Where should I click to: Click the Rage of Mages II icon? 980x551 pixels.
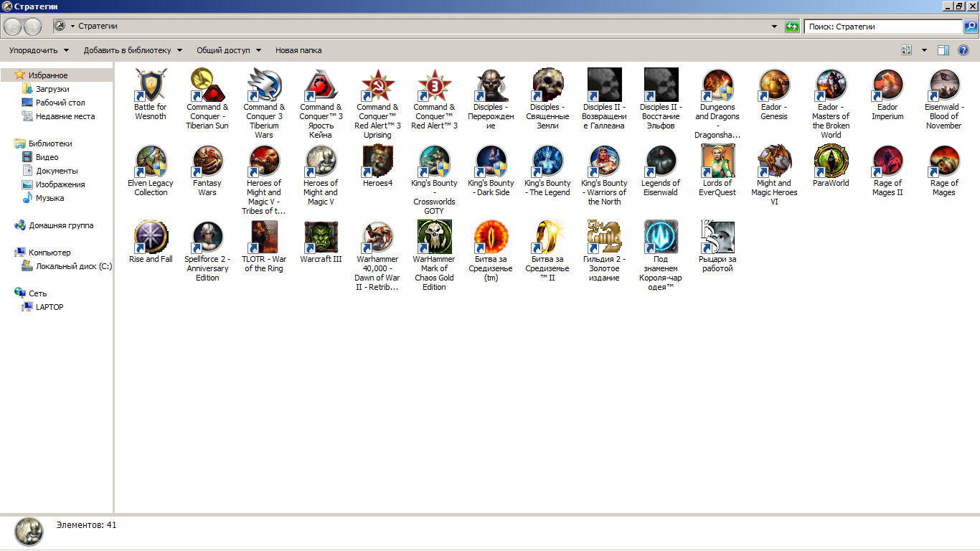tap(887, 161)
